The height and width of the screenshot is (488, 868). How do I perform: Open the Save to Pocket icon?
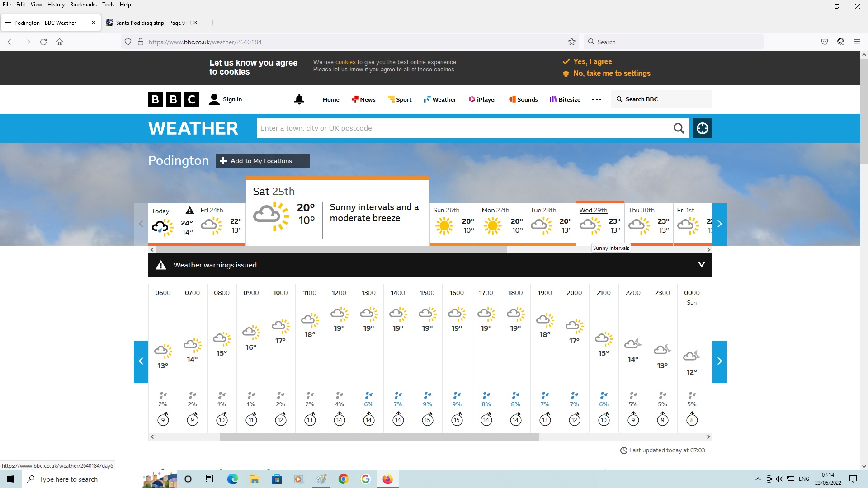[825, 42]
